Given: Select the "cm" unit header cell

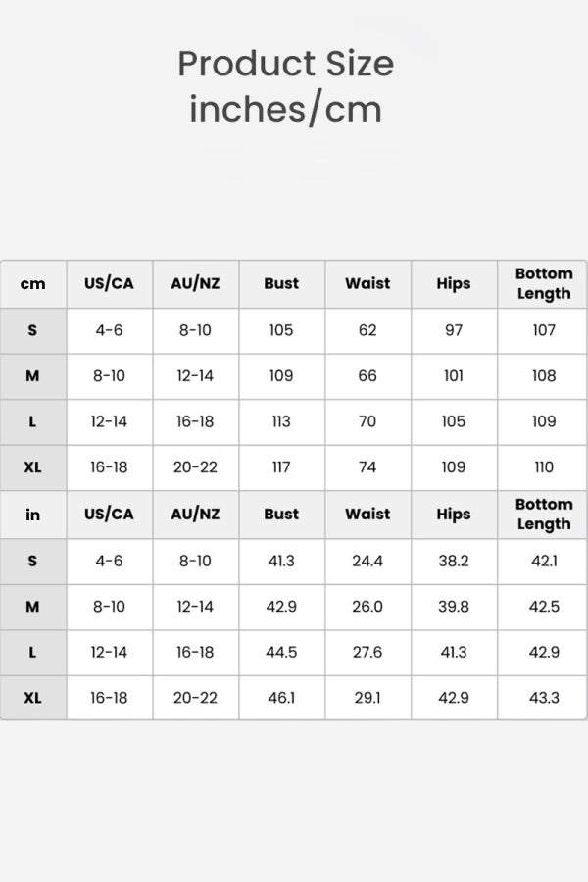Looking at the screenshot, I should point(33,284).
